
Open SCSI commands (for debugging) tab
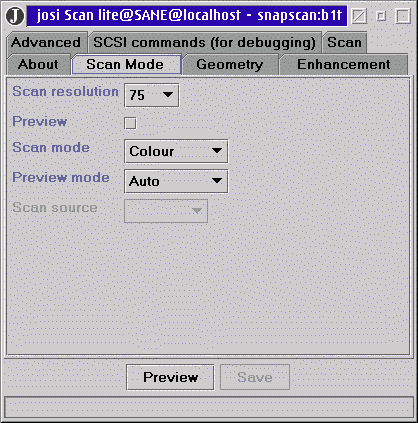pyautogui.click(x=204, y=42)
